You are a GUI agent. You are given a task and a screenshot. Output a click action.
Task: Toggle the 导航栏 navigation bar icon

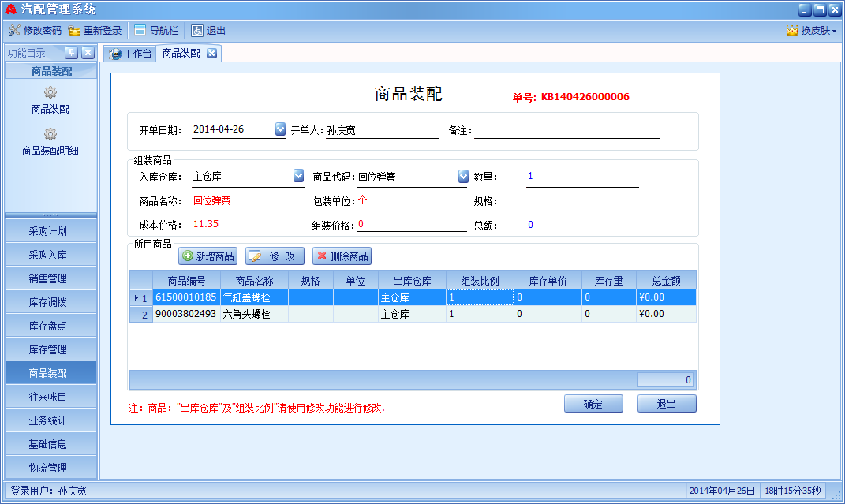pyautogui.click(x=140, y=31)
